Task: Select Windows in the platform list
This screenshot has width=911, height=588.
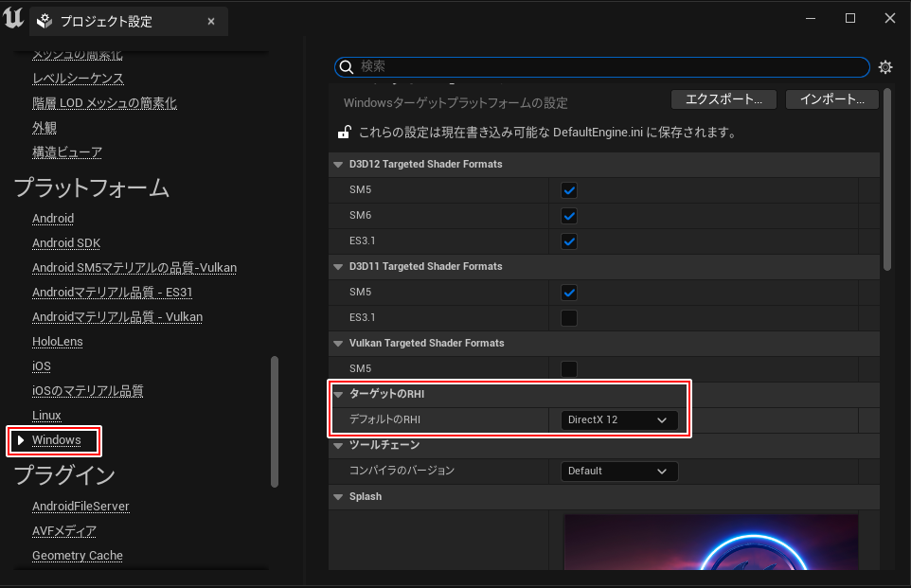Action: (x=57, y=440)
